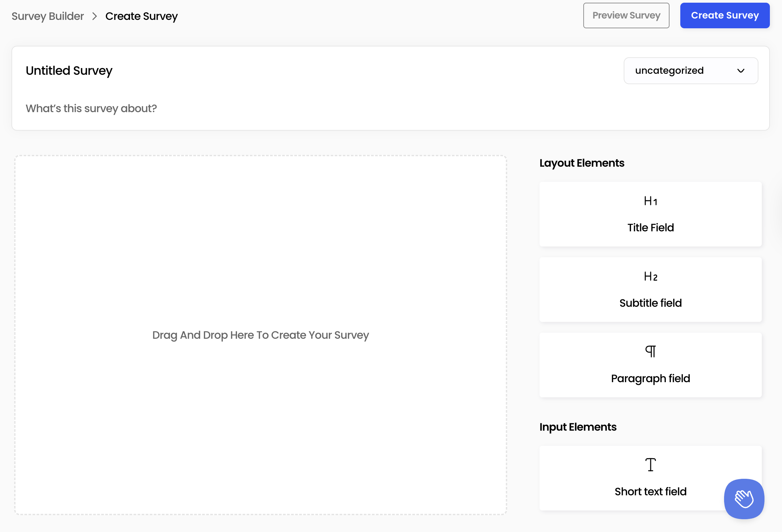Click Untitled Survey to rename it
The width and height of the screenshot is (782, 532).
coord(69,70)
